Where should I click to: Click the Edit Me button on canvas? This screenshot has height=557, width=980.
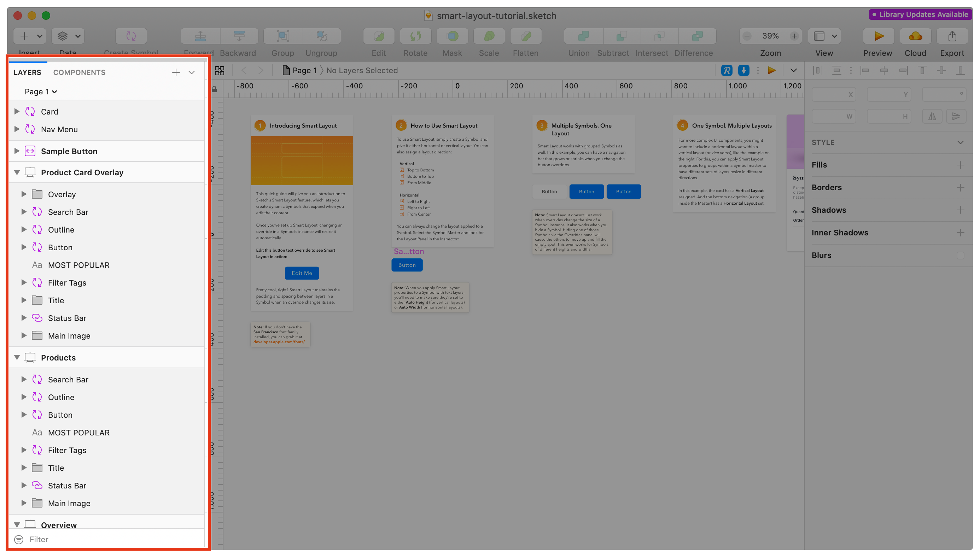pos(302,273)
